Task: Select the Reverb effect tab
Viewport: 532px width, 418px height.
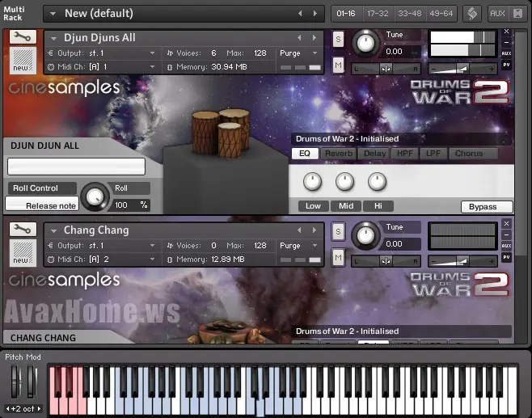Action: (x=339, y=154)
